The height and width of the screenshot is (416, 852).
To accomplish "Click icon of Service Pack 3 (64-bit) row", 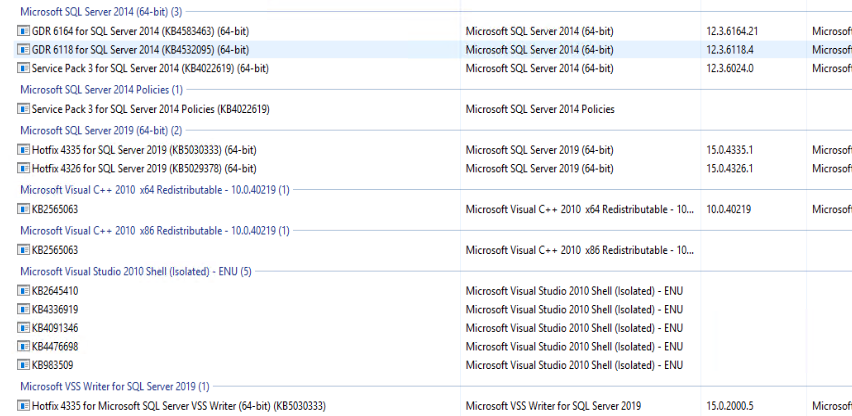I will point(23,68).
